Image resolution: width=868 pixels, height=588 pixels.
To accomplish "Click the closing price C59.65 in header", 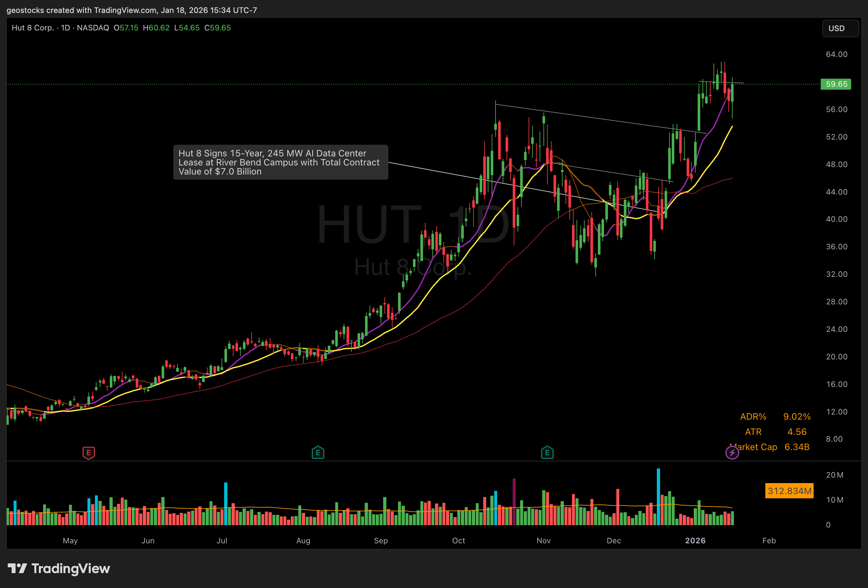I will pyautogui.click(x=217, y=28).
